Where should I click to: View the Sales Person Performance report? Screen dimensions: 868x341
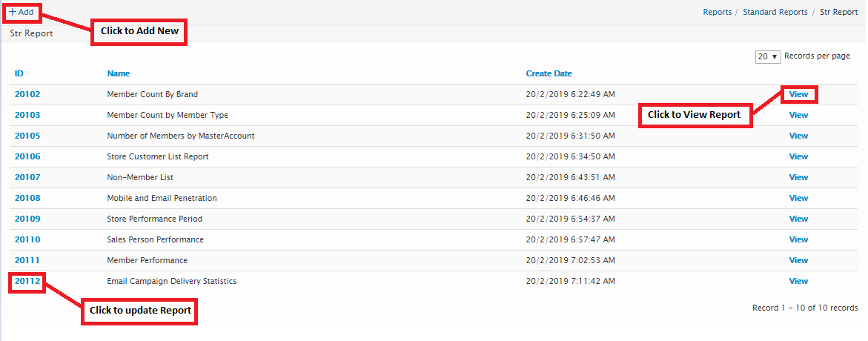[x=798, y=239]
